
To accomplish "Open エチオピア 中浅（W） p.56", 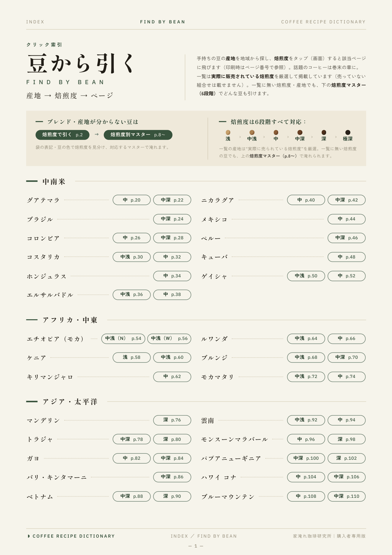I will (169, 338).
